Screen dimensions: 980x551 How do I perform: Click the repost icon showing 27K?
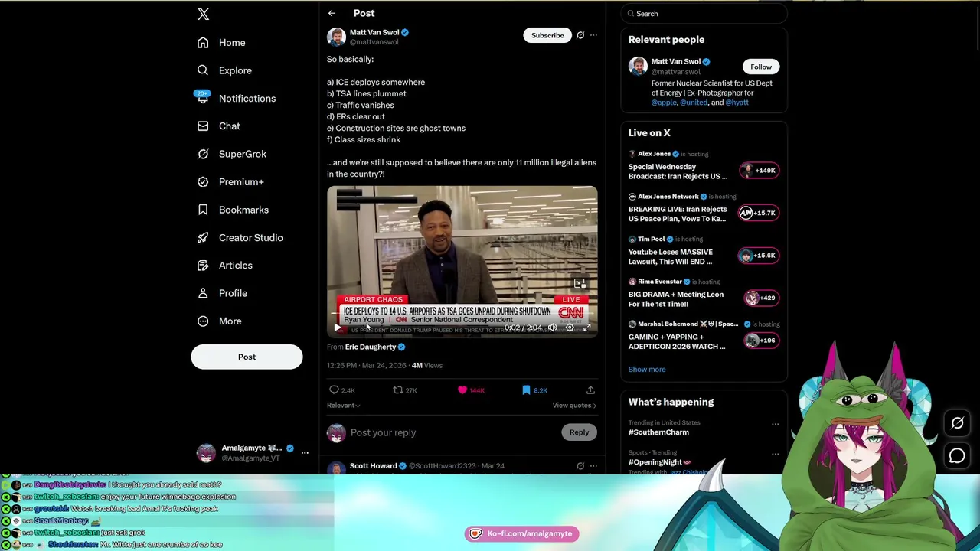pyautogui.click(x=398, y=390)
